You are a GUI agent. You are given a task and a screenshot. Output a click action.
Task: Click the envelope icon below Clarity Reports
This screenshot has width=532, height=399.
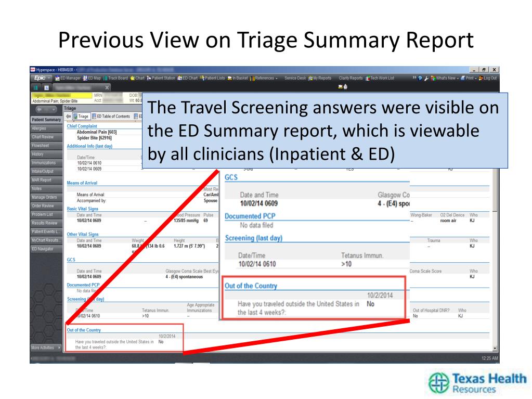(x=340, y=87)
